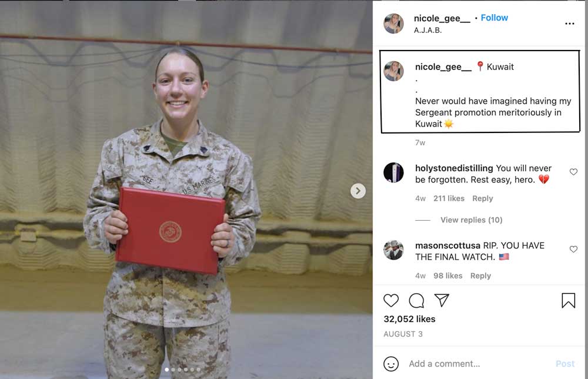Follow the nicole_gee__ account
Image resolution: width=588 pixels, height=379 pixels.
(x=494, y=18)
